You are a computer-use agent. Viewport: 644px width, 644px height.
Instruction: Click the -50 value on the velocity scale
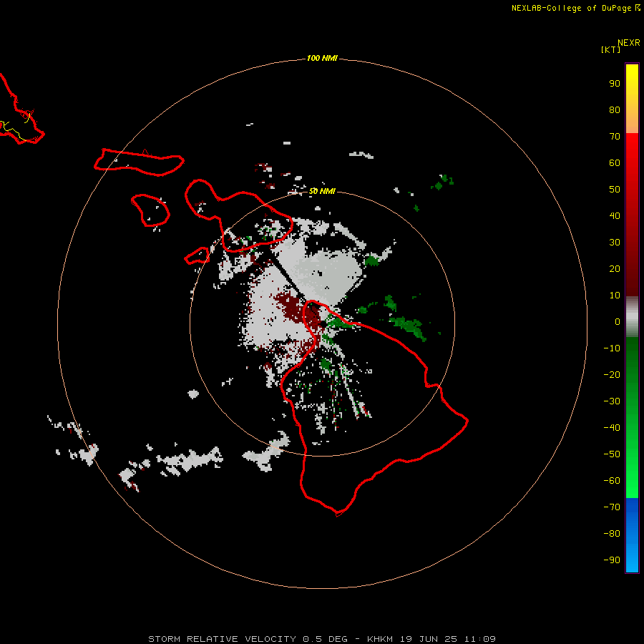612,454
